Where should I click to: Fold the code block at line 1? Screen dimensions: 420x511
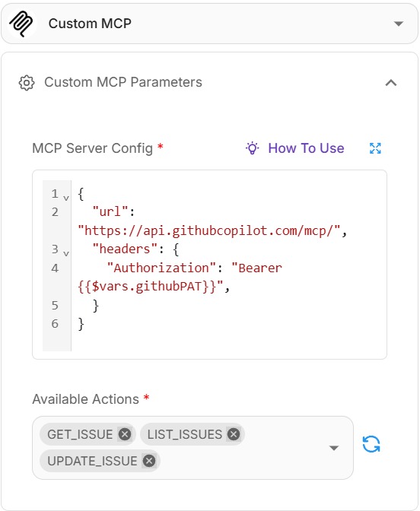click(66, 198)
